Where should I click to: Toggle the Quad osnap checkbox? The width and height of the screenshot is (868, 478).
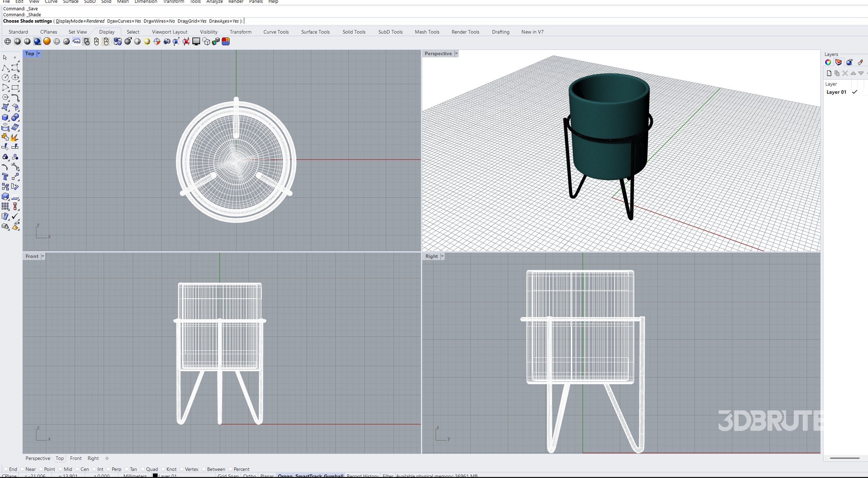click(143, 469)
